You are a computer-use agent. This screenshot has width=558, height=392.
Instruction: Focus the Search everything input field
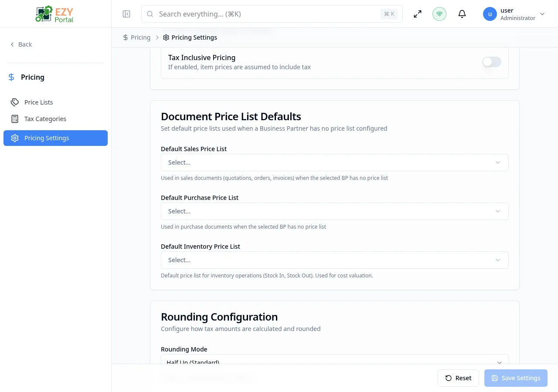pyautogui.click(x=266, y=14)
